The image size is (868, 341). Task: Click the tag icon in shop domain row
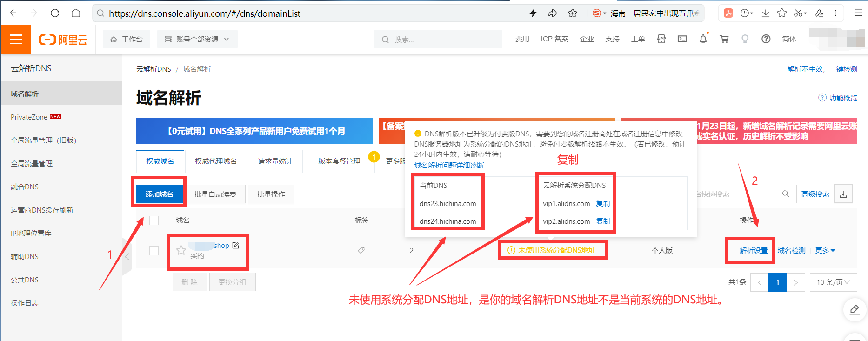tap(361, 250)
